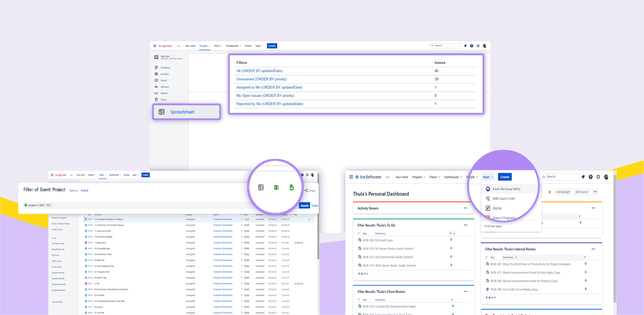Open 'Unresolved (ORDER BY priority)' filter link
The width and height of the screenshot is (644, 315).
pyautogui.click(x=261, y=79)
